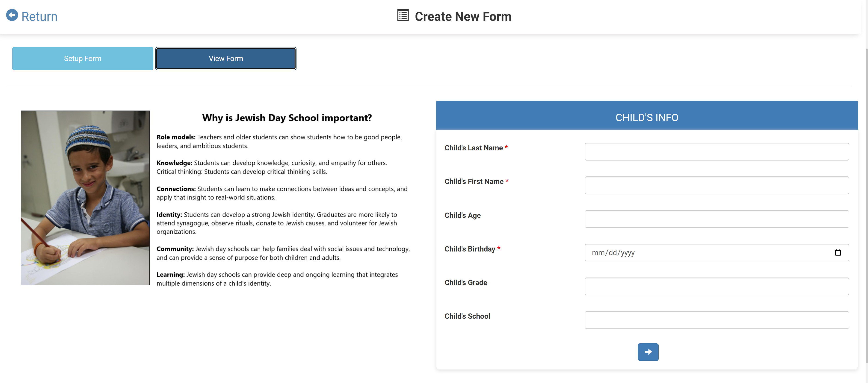This screenshot has height=383, width=868.
Task: Click the Child's Last Name label
Action: pos(474,148)
